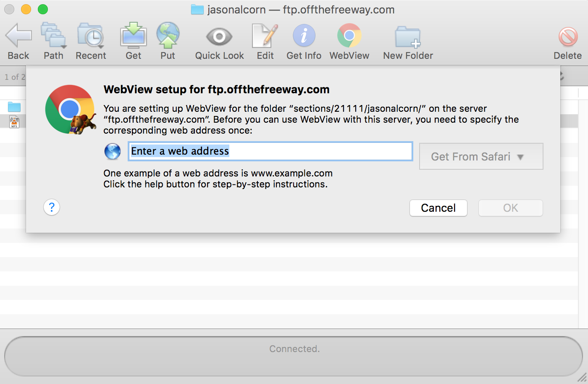Click the Edit pencil icon
This screenshot has height=384, width=588.
(x=265, y=35)
